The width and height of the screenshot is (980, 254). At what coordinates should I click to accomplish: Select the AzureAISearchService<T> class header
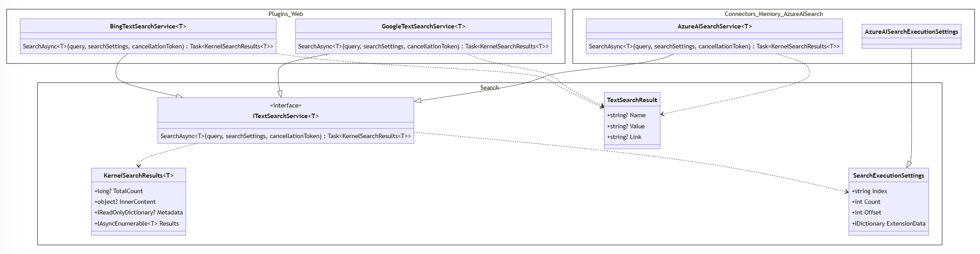(714, 26)
